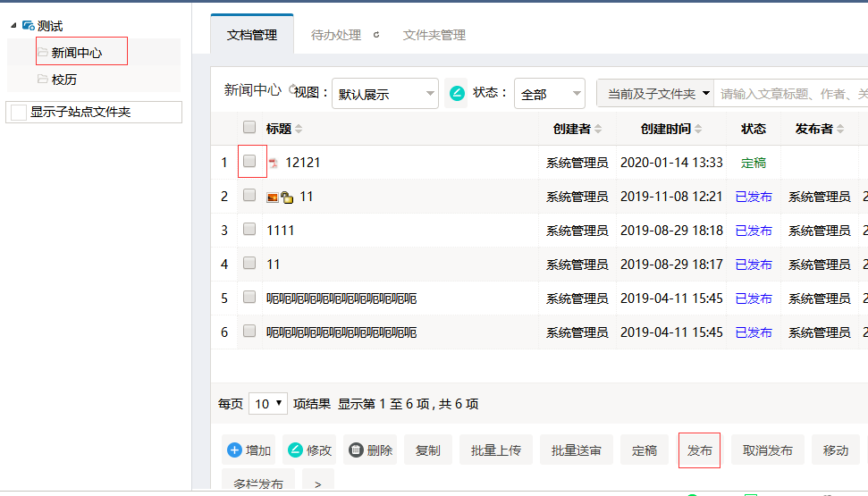Click the 增加 add button with plus icon
The width and height of the screenshot is (868, 496).
click(249, 450)
